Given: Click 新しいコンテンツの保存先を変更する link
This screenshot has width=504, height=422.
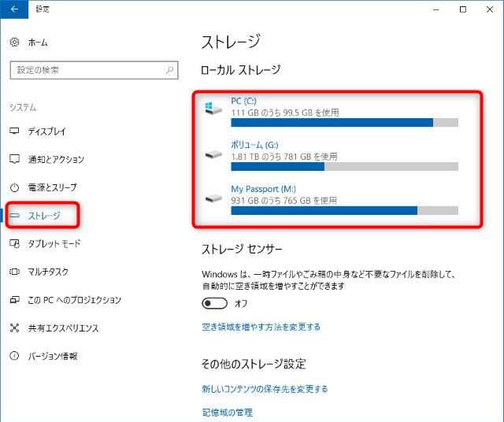Looking at the screenshot, I should point(265,389).
